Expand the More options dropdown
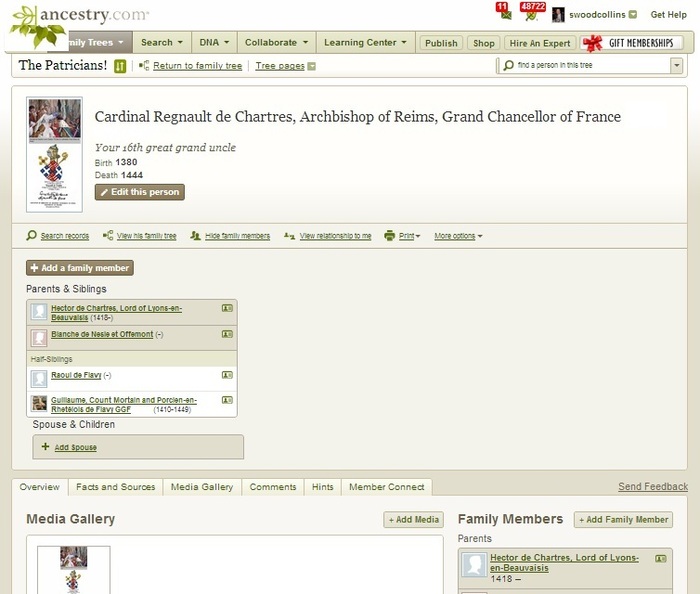The image size is (700, 594). (458, 236)
